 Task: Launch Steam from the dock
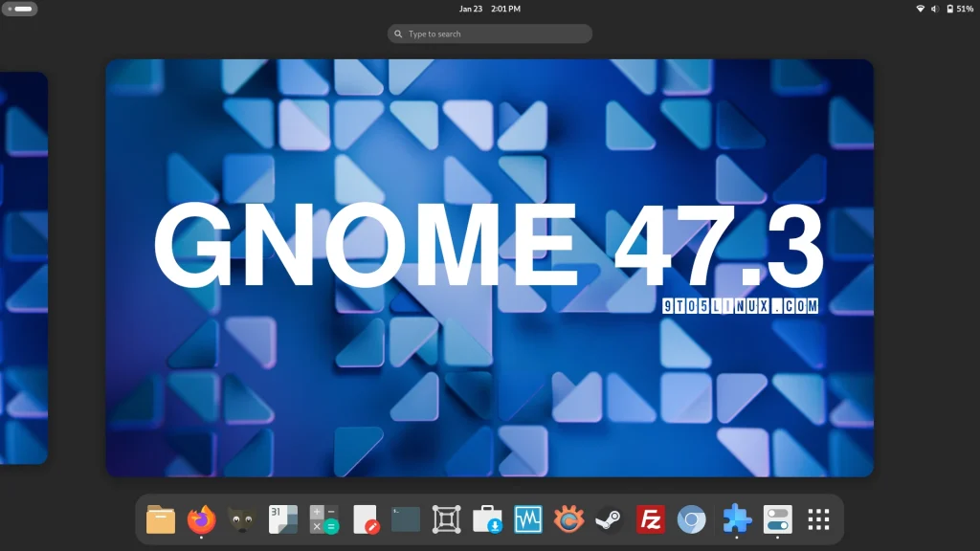point(610,519)
